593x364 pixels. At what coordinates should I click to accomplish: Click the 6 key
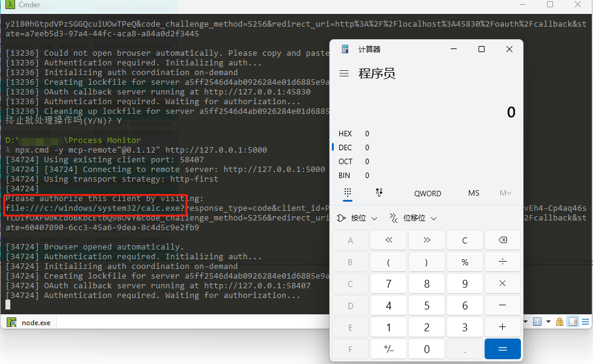click(x=465, y=305)
